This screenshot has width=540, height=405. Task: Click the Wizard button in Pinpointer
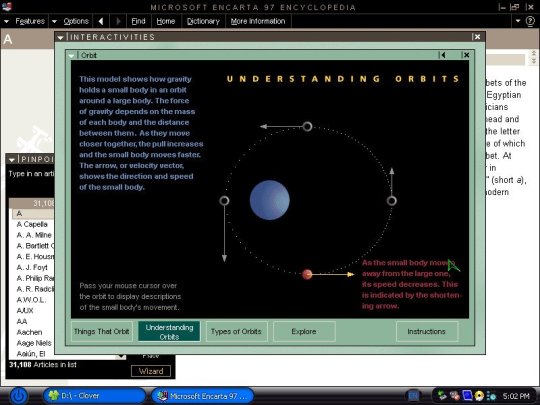pyautogui.click(x=151, y=371)
